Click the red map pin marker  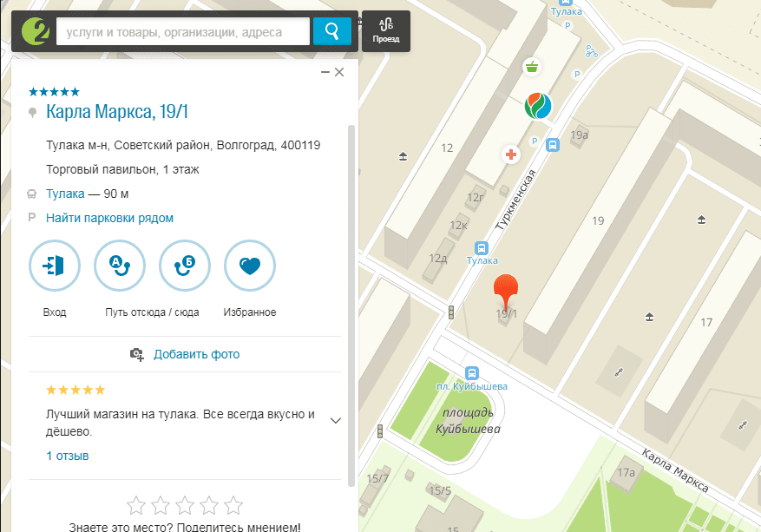508,290
